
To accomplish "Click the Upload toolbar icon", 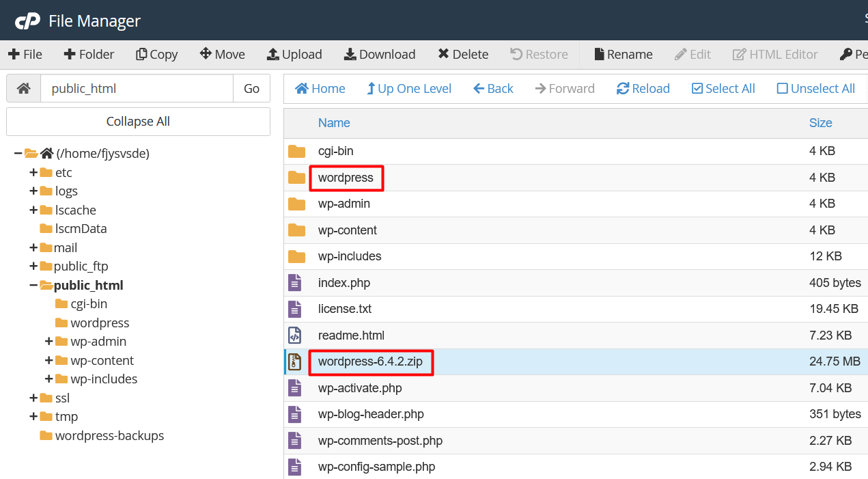I will click(x=273, y=55).
